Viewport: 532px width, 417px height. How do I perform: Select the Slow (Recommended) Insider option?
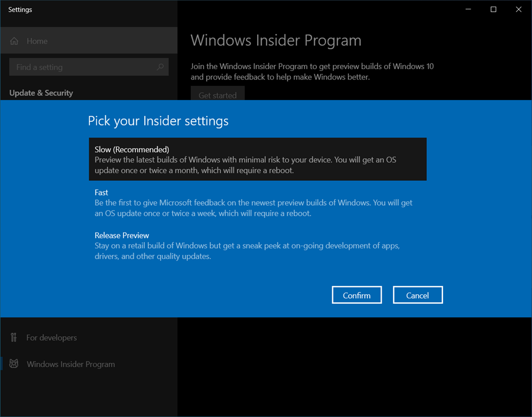coord(258,159)
